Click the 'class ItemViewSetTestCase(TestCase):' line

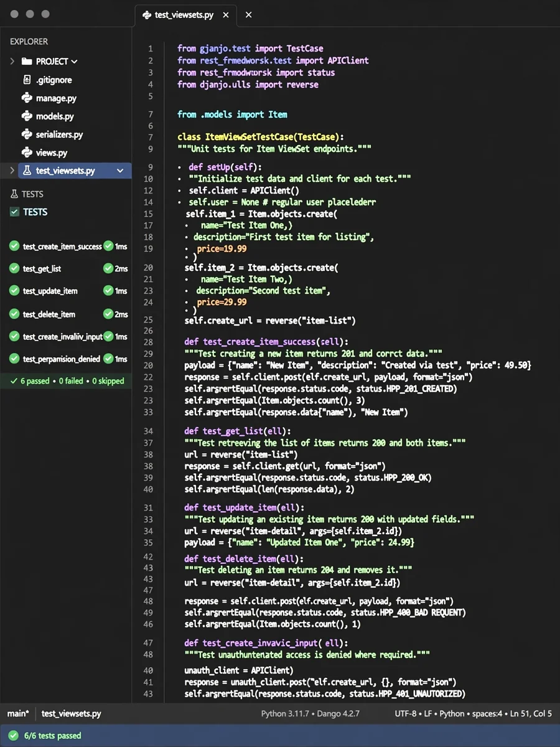pyautogui.click(x=261, y=137)
